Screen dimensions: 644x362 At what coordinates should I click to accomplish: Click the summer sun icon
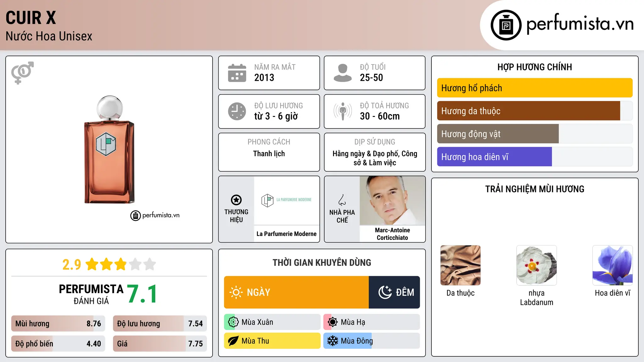click(x=333, y=322)
